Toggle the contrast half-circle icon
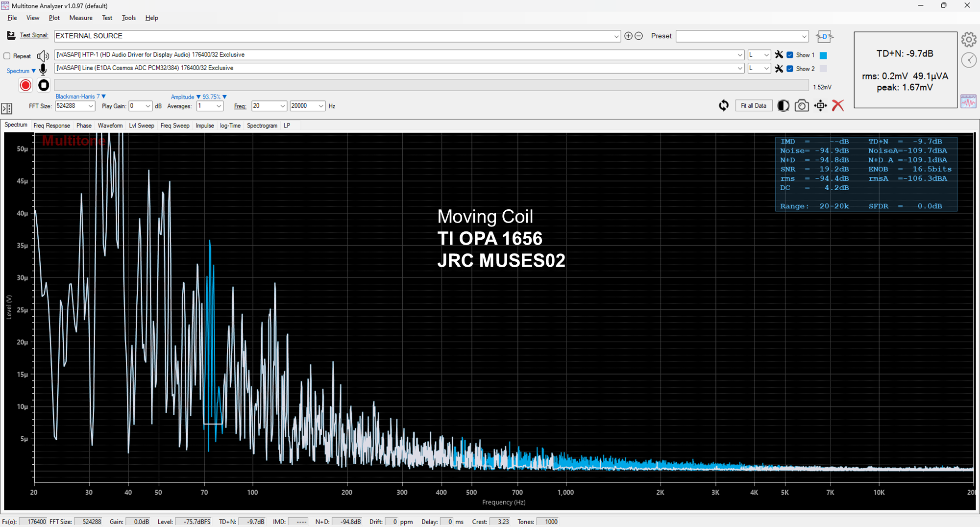980x527 pixels. [x=783, y=105]
